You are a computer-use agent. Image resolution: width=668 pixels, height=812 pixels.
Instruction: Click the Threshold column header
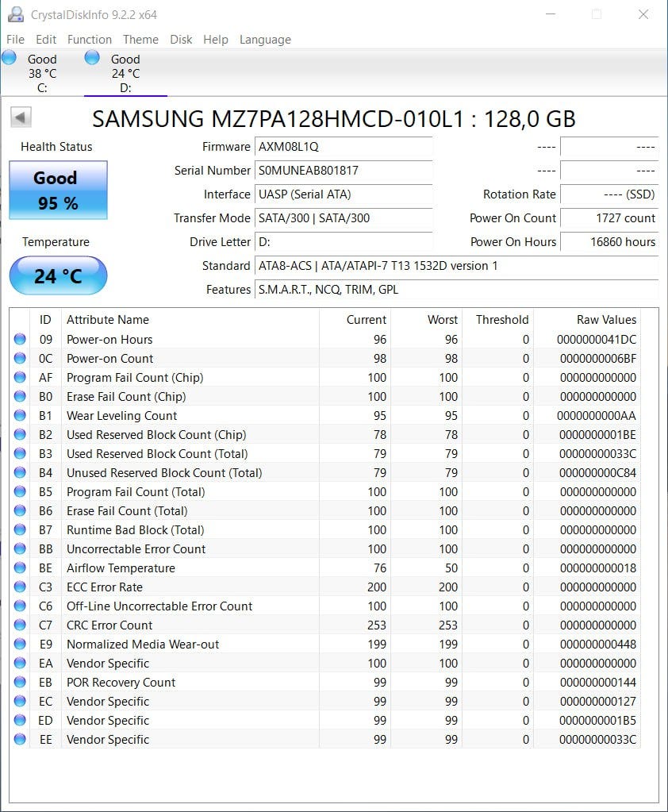tap(497, 320)
